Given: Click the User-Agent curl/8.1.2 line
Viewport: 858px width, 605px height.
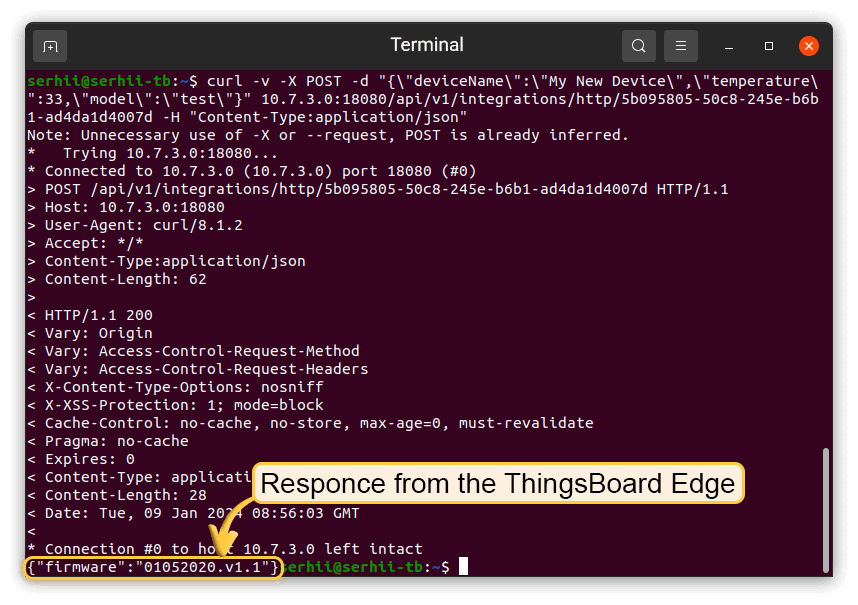Looking at the screenshot, I should 143,225.
